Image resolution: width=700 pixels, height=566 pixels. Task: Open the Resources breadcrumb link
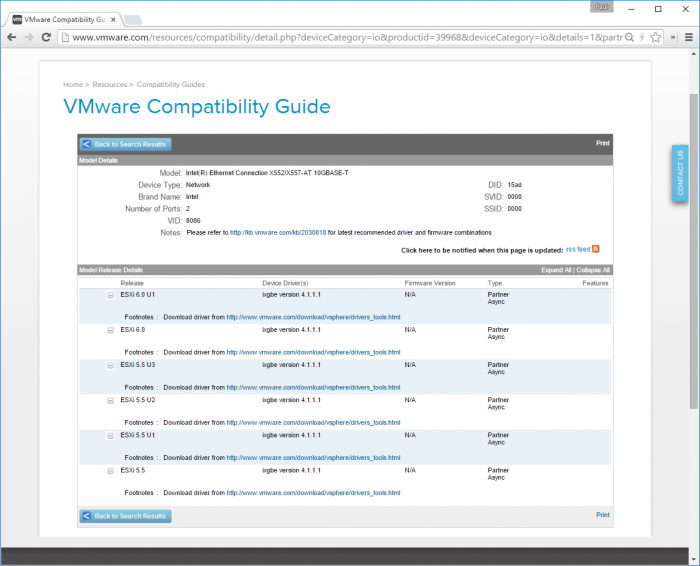pos(110,84)
